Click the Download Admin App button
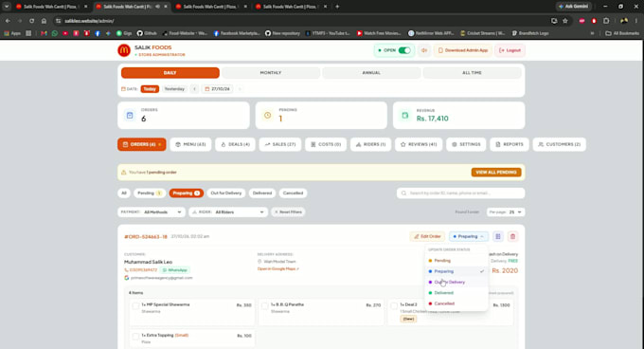This screenshot has height=349, width=644. 463,50
